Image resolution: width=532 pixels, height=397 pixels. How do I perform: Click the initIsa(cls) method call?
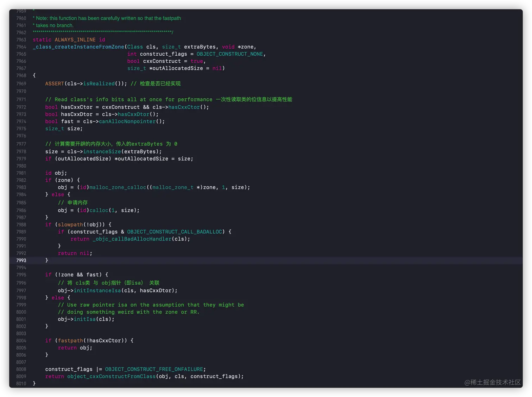coord(94,319)
